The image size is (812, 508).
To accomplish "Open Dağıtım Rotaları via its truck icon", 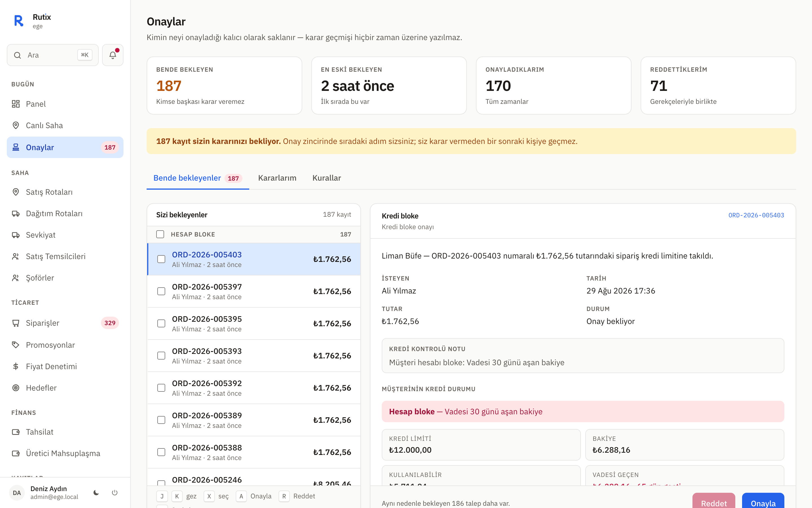I will [16, 213].
